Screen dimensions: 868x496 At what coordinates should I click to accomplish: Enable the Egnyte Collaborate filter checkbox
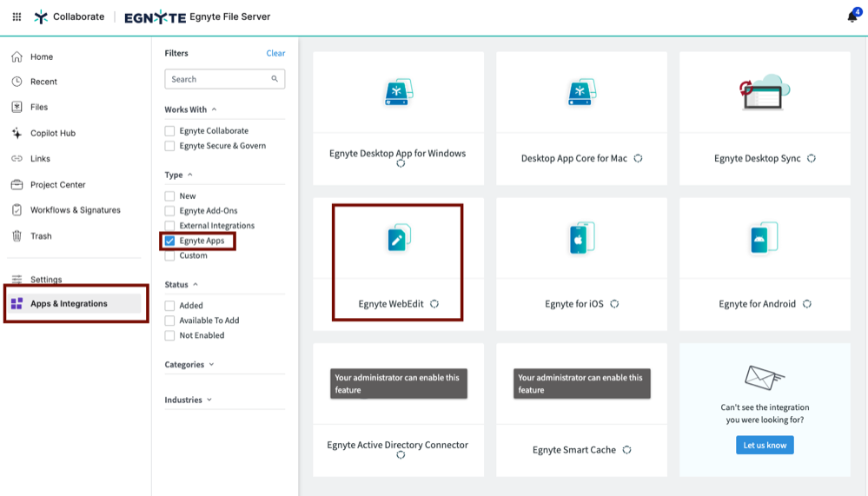pos(170,131)
